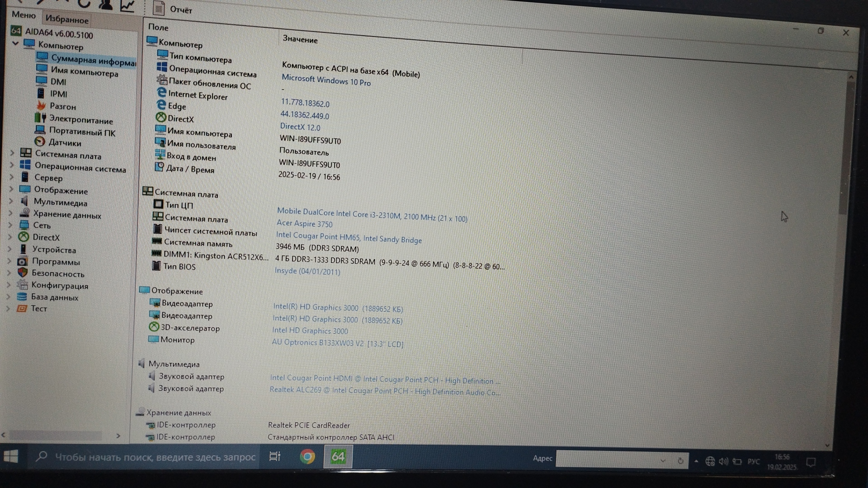Click the Сервер icon in the left tree

pos(25,177)
